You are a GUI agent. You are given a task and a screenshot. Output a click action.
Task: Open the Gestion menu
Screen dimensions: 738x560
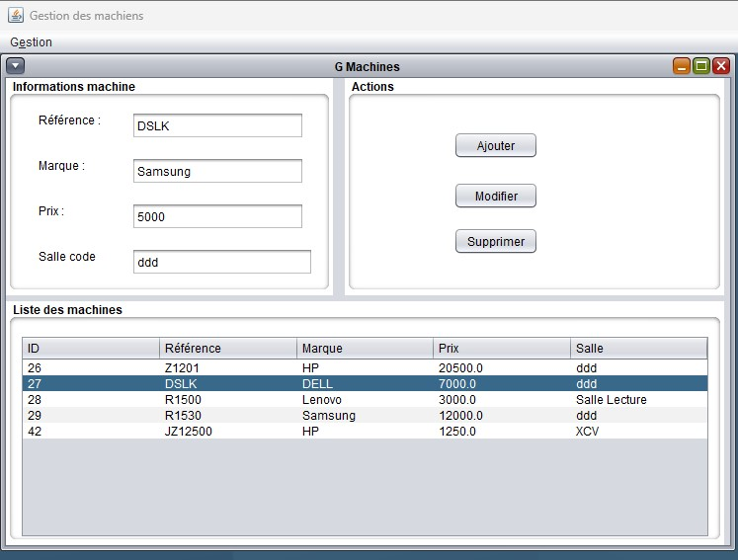click(x=31, y=42)
